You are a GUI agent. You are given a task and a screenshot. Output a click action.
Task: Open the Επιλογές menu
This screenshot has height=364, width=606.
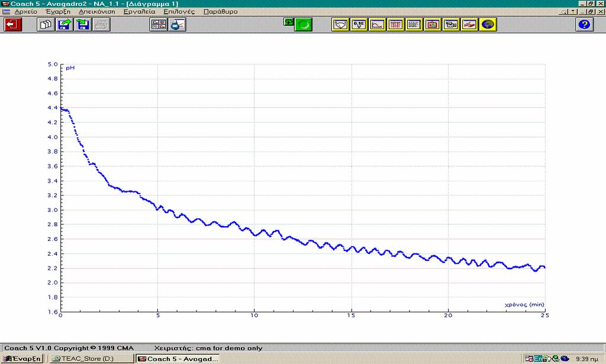[x=179, y=12]
